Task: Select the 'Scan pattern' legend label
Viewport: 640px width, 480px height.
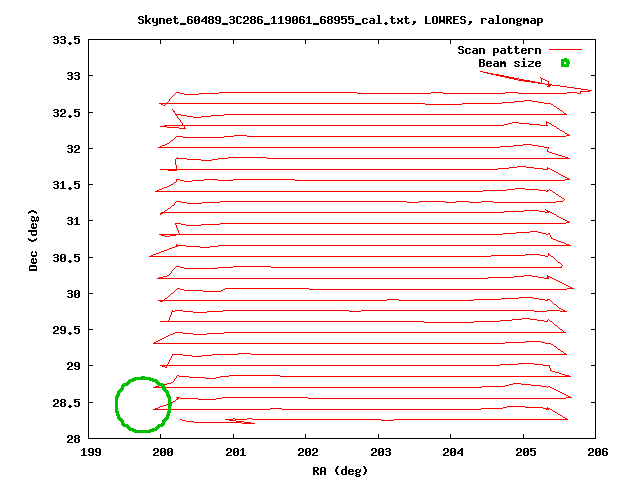Action: point(499,50)
